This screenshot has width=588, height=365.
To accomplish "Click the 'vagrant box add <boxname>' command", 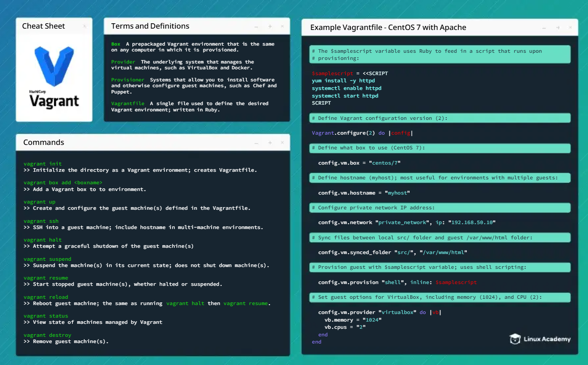I will point(63,182).
